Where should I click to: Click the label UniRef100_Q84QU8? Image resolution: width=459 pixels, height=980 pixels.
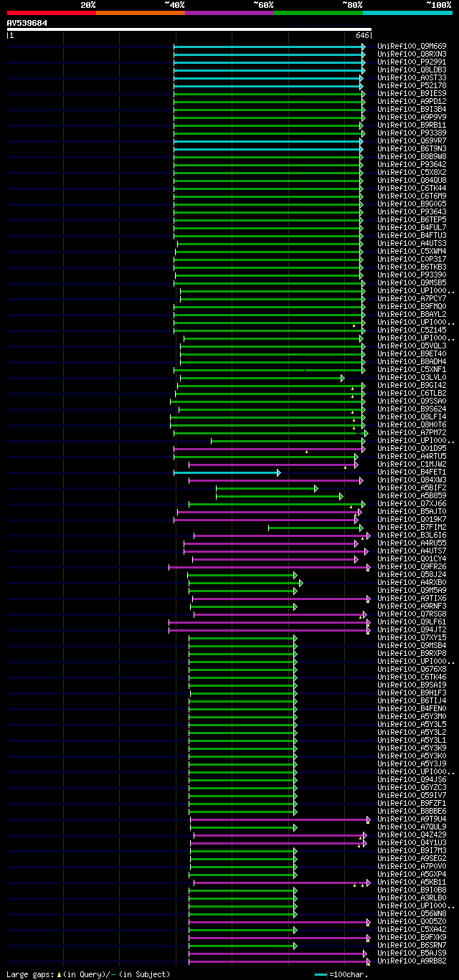[x=412, y=181]
